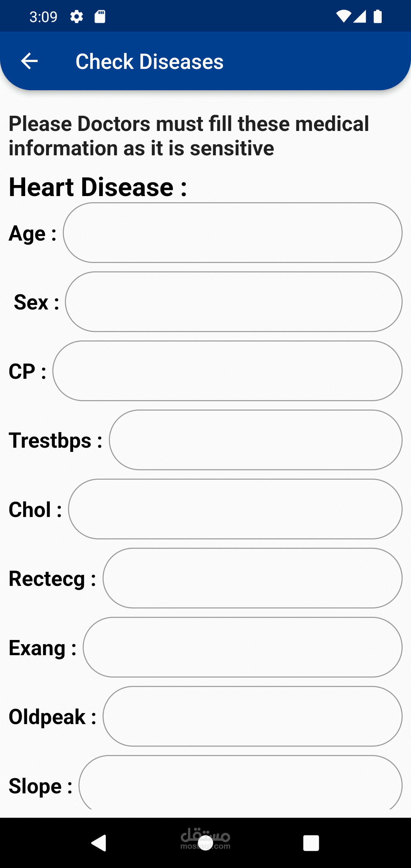Tap the Oldpeak input field
This screenshot has height=868, width=411.
[x=252, y=716]
